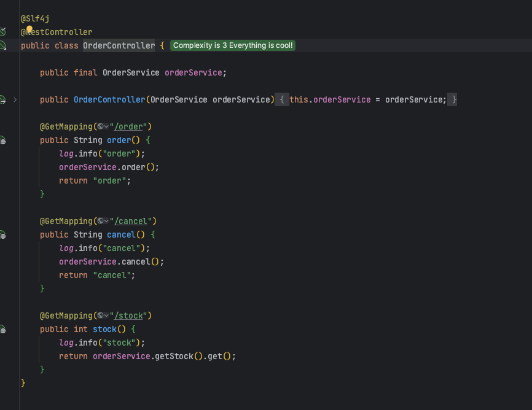532x410 pixels.
Task: Open the URL globe dropdown before "/stock"
Action: [103, 315]
